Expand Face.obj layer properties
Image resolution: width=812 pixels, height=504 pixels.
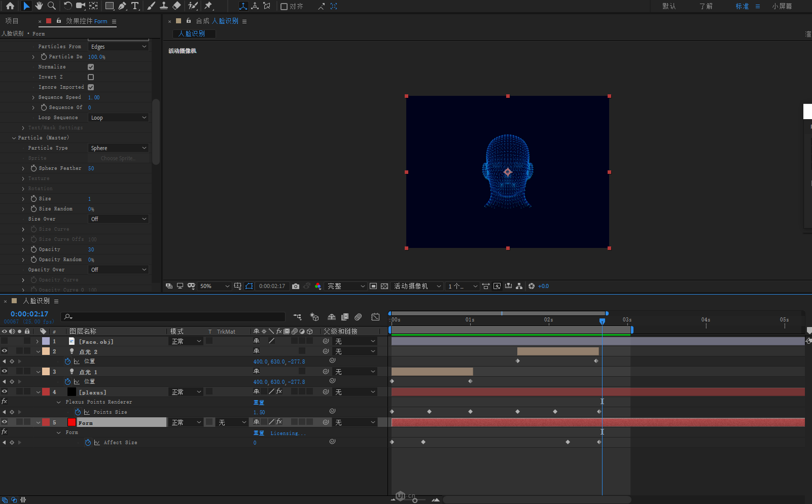(38, 341)
